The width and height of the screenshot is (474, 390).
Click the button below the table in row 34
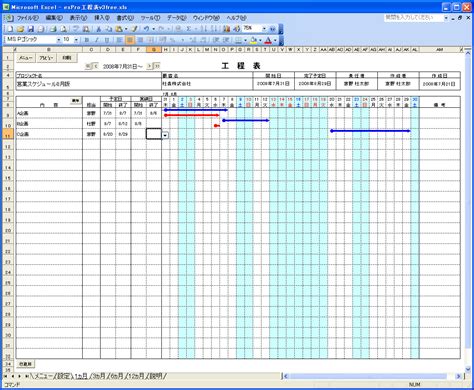pyautogui.click(x=25, y=364)
